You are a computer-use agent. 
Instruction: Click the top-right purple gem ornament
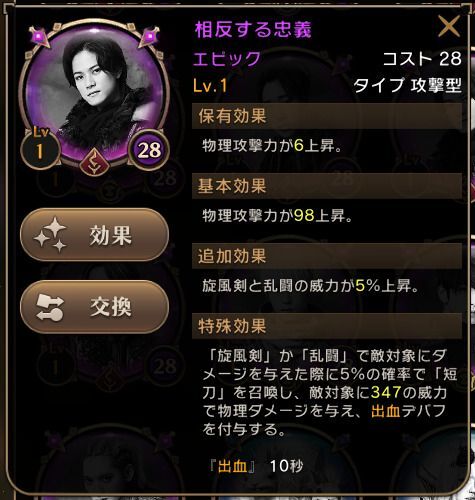click(149, 36)
